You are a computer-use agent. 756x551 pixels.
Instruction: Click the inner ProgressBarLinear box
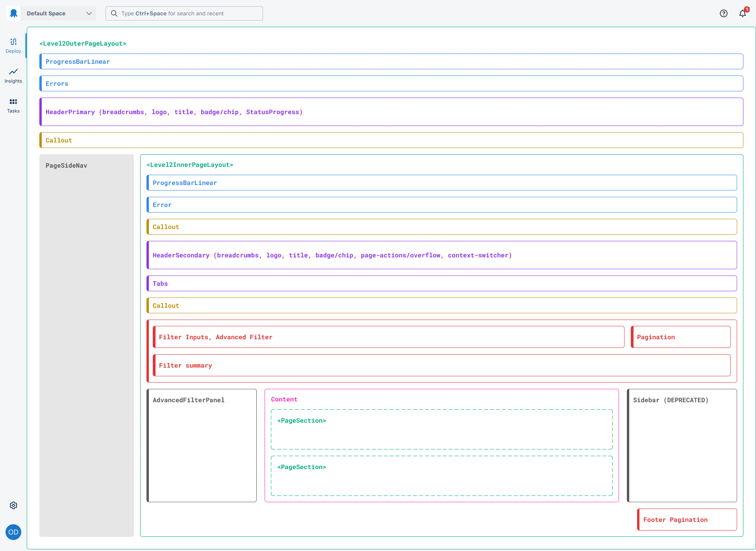(442, 183)
